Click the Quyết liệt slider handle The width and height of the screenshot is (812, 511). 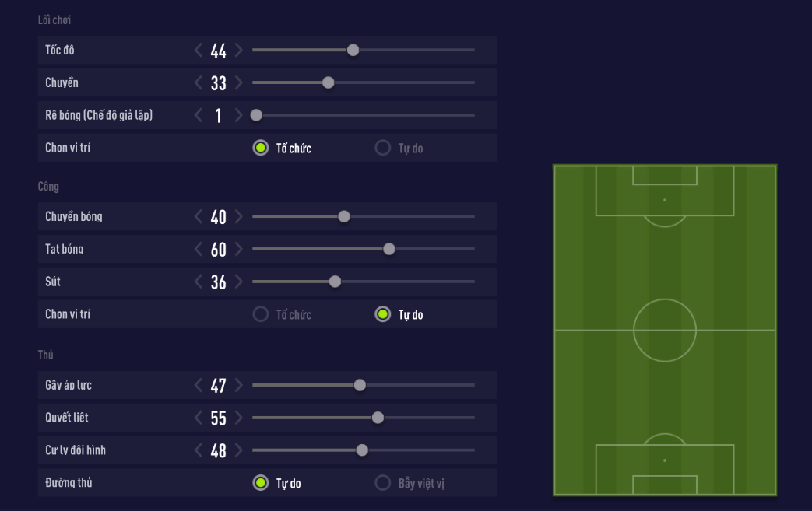point(378,418)
